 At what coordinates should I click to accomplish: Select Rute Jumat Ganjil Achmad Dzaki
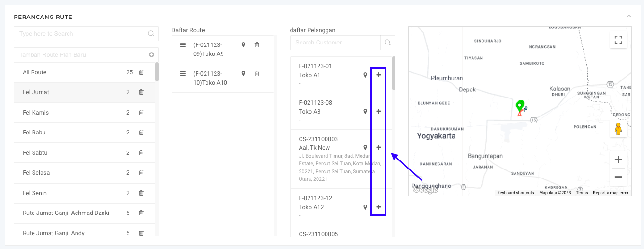click(x=66, y=213)
